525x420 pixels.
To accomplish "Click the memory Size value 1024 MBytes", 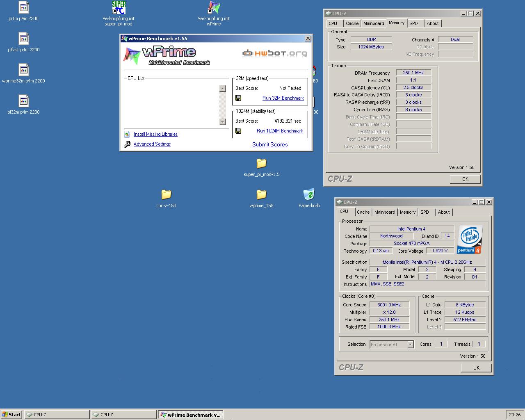I will point(371,47).
